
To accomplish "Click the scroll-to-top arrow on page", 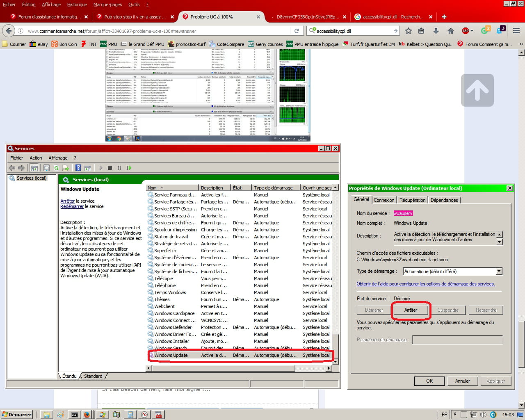I will click(x=477, y=90).
